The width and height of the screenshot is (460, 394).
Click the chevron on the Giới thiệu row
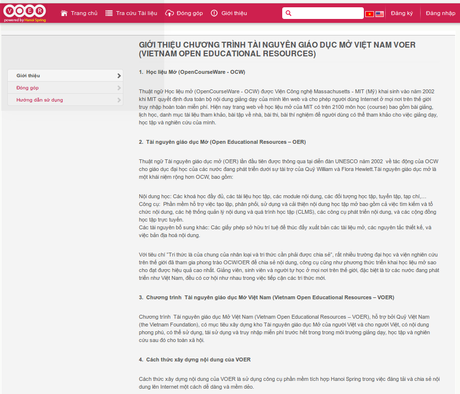tap(119, 76)
